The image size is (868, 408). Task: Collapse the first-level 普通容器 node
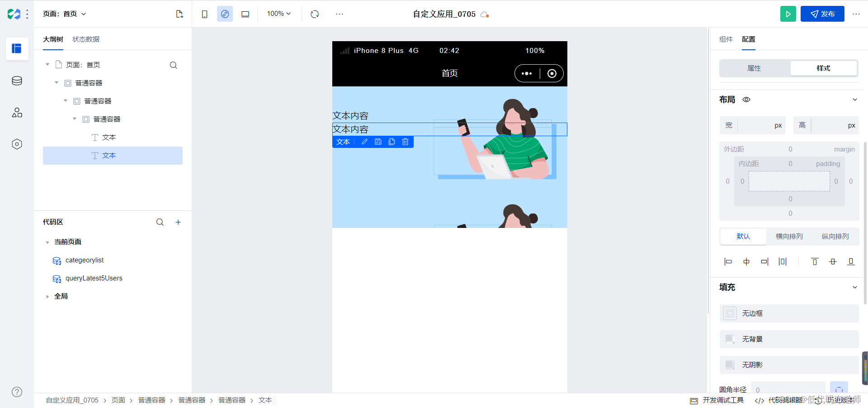point(57,83)
